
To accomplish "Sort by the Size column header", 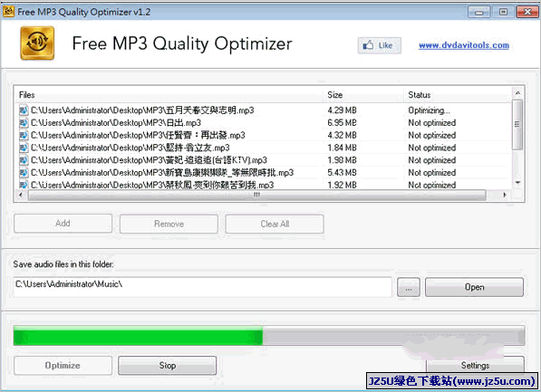I will pyautogui.click(x=363, y=95).
